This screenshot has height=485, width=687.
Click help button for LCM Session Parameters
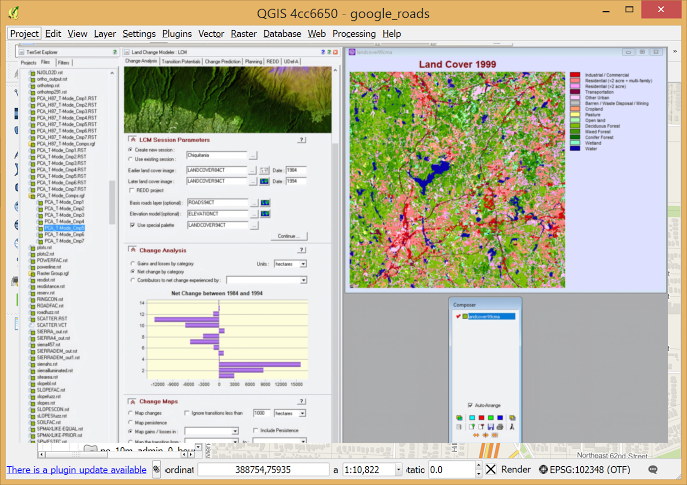pos(301,140)
